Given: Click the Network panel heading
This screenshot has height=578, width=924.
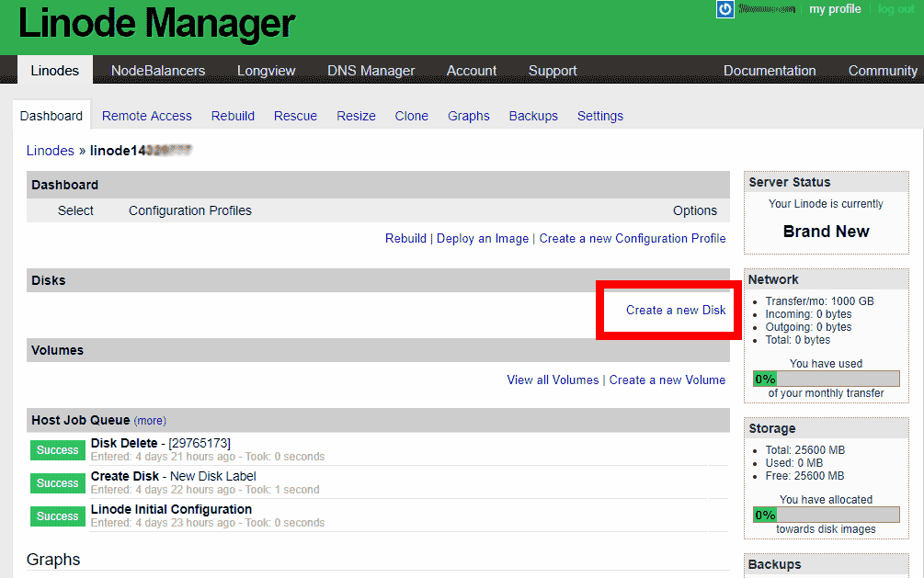Looking at the screenshot, I should click(773, 279).
